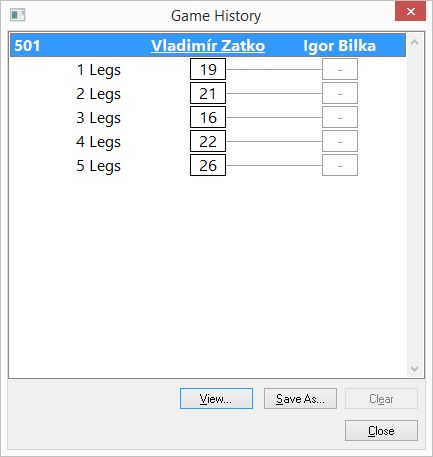Click the Save As... button

point(300,398)
